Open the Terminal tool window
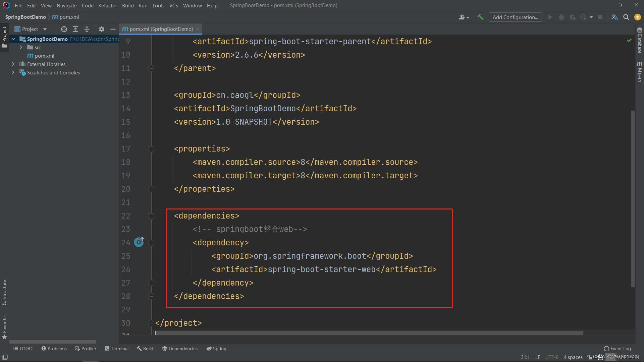The image size is (644, 362). (x=116, y=349)
